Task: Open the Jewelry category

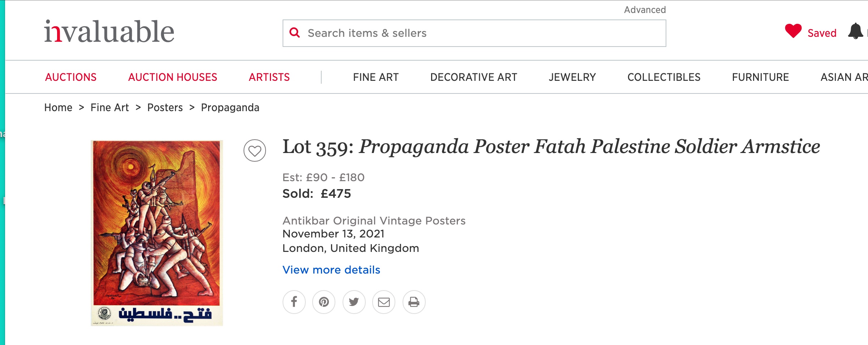Action: (572, 77)
